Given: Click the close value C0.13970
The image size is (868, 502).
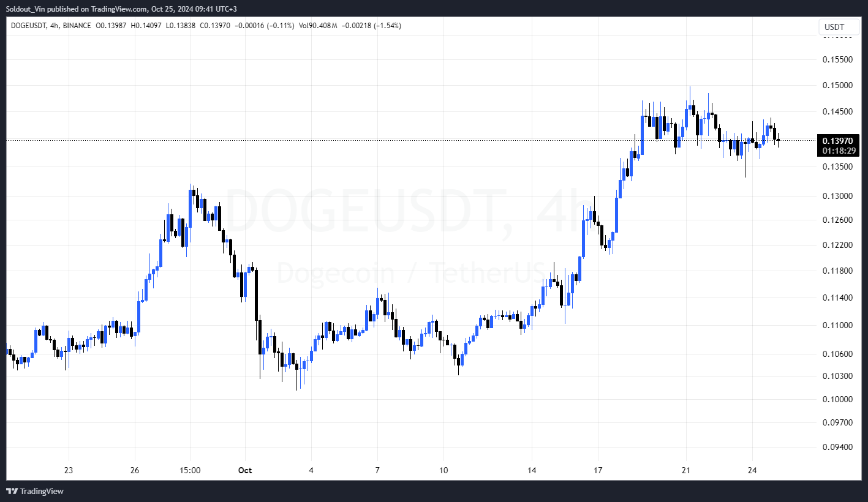Looking at the screenshot, I should [x=214, y=26].
